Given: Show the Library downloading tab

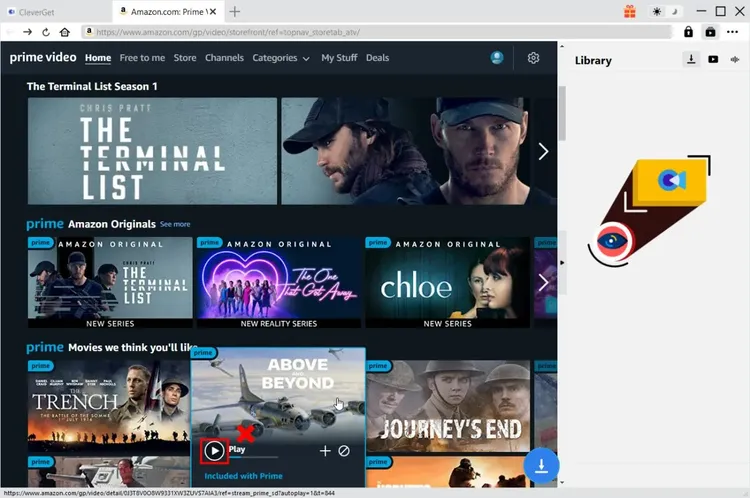Looking at the screenshot, I should pos(691,60).
